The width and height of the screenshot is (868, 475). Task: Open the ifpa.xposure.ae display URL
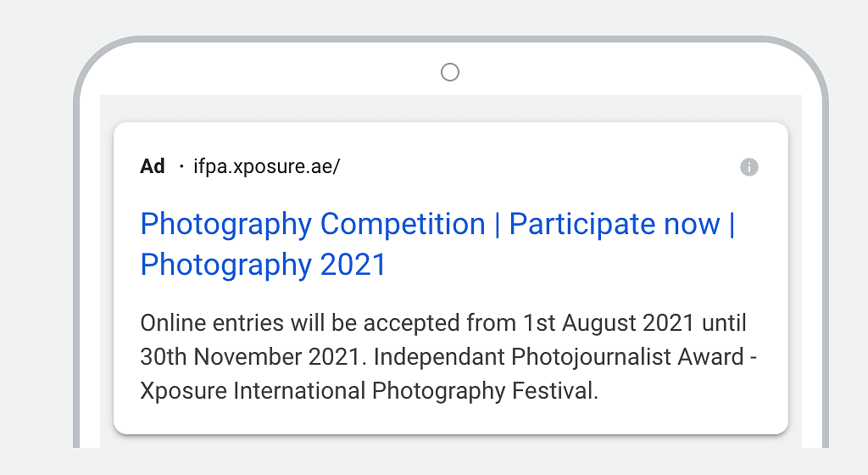pos(266,166)
